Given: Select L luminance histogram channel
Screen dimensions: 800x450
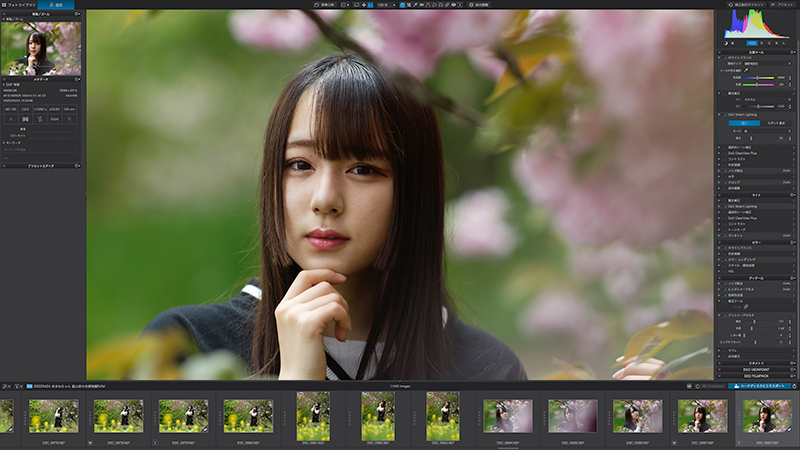Looking at the screenshot, I should click(784, 43).
